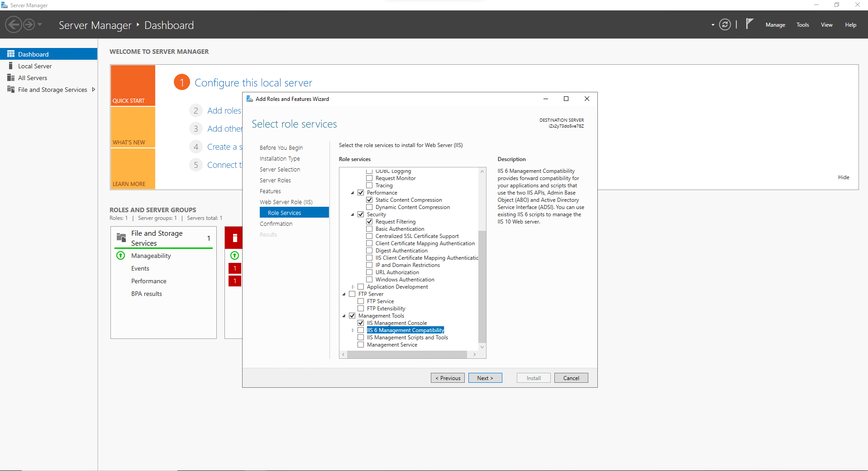Open the Manage menu

[775, 25]
